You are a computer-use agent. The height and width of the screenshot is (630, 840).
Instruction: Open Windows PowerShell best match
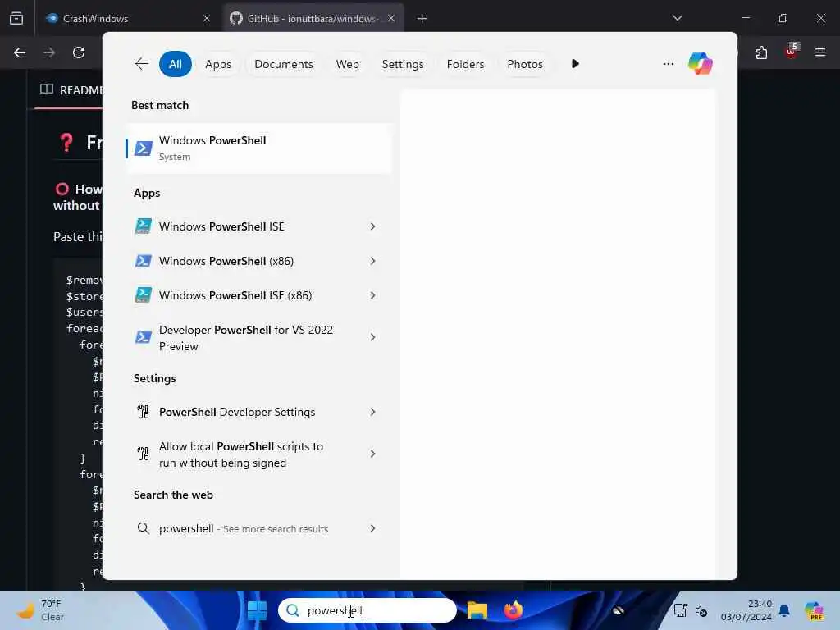pyautogui.click(x=258, y=148)
